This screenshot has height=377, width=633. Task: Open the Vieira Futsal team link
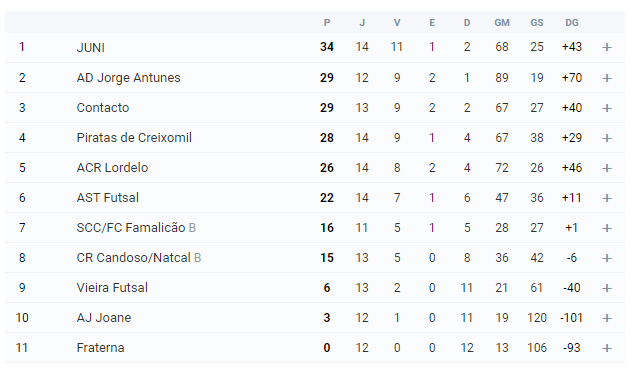(112, 288)
